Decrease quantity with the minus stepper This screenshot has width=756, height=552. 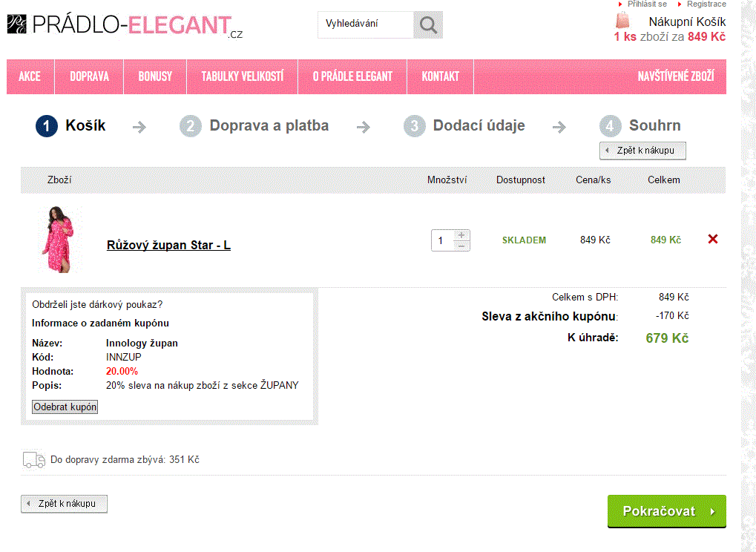pyautogui.click(x=461, y=246)
